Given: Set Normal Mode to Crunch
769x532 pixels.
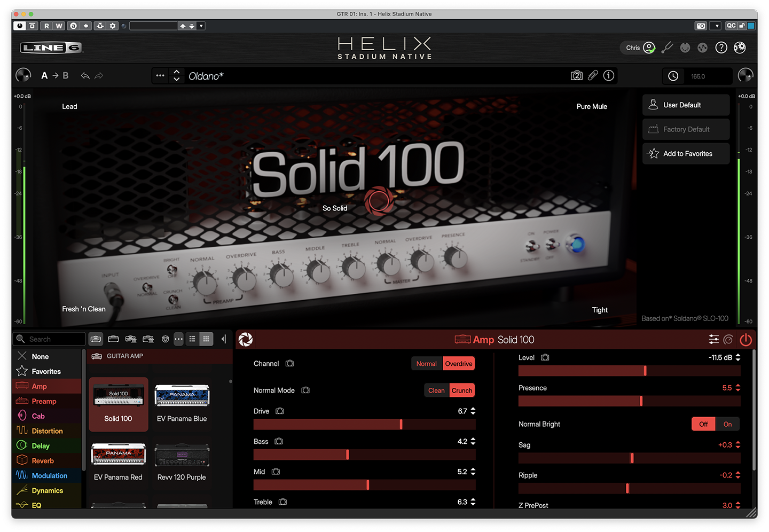Looking at the screenshot, I should [462, 390].
